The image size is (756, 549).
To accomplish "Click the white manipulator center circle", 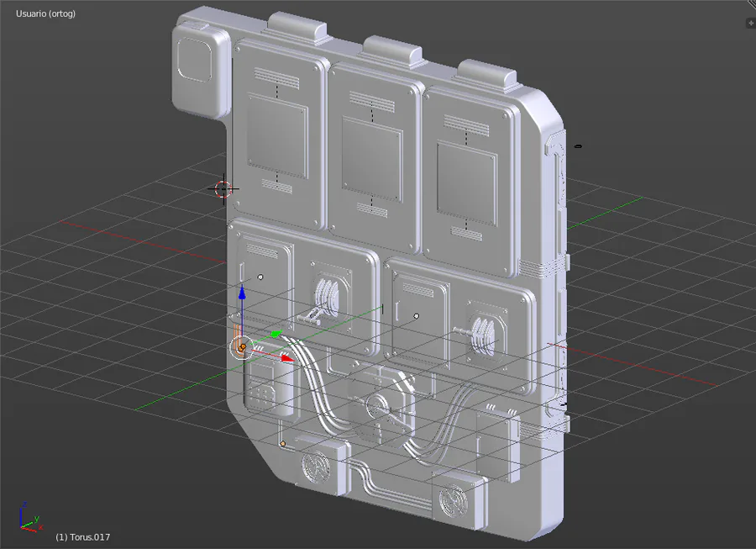I will 242,347.
